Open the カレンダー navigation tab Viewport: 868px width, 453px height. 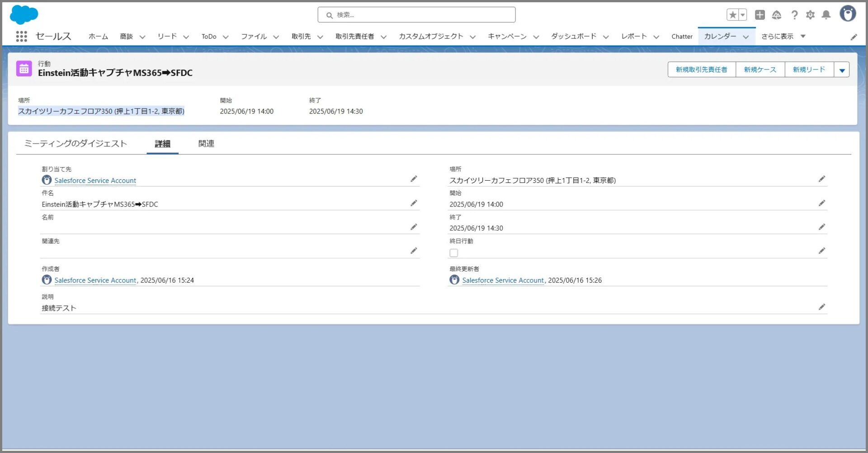coord(720,36)
